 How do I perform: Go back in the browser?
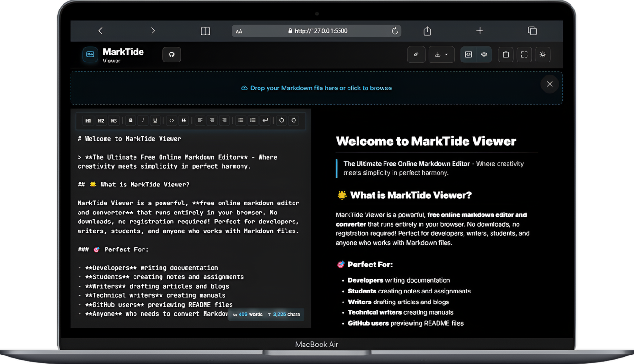click(100, 31)
